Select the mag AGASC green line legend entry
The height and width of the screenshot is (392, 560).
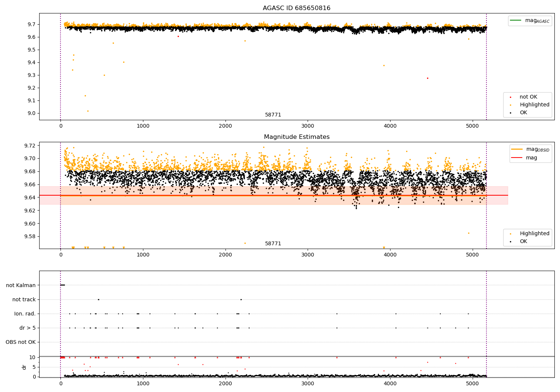click(530, 21)
